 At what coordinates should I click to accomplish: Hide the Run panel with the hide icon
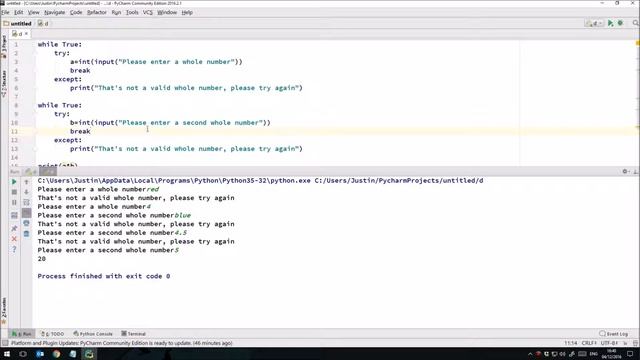click(636, 171)
